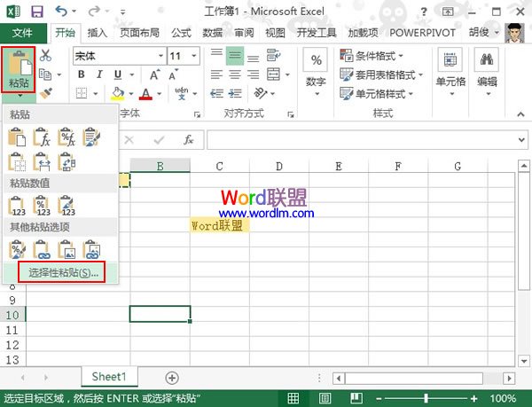Viewport: 532px width, 407px height.
Task: Choose the Paste Formatting only icon
Action: point(17,249)
